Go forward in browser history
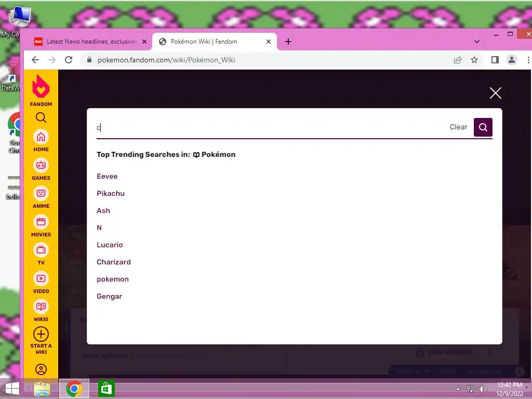The image size is (532, 399). tap(52, 60)
